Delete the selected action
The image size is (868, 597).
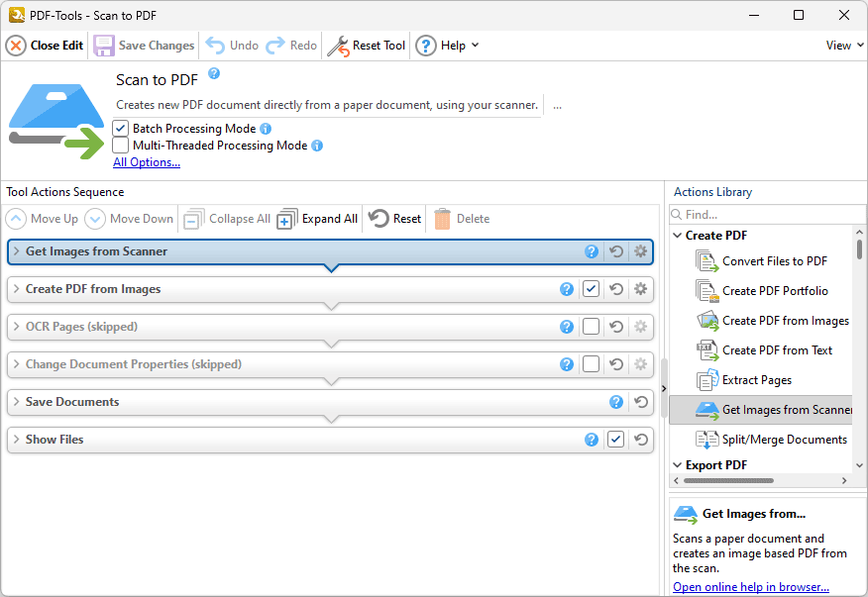(x=462, y=219)
